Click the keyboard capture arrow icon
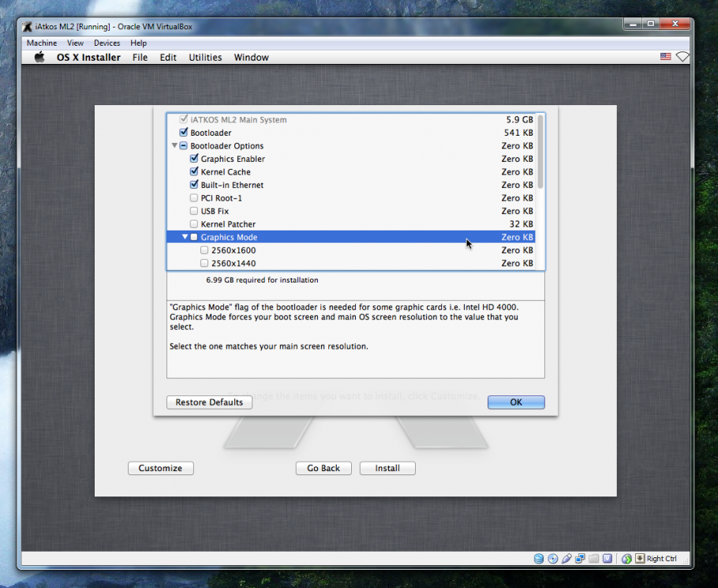This screenshot has width=718, height=588. [x=640, y=558]
